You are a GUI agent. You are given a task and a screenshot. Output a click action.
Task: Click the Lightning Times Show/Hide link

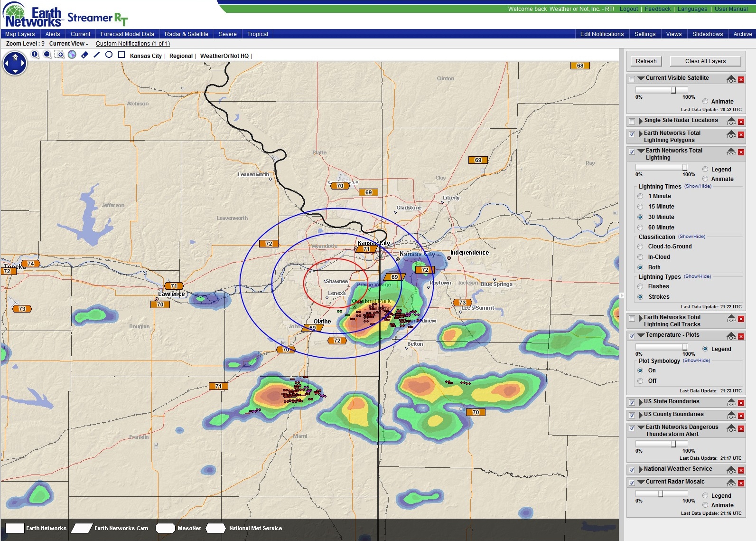[698, 186]
